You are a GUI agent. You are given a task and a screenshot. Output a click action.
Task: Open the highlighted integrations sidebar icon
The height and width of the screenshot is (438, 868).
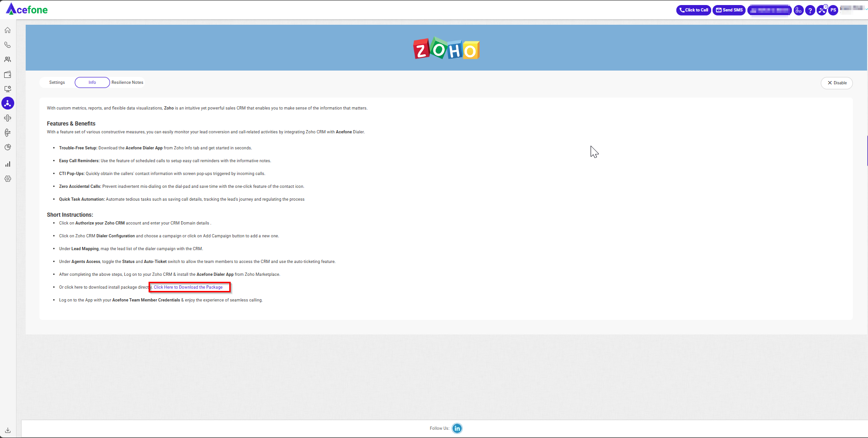(x=8, y=104)
